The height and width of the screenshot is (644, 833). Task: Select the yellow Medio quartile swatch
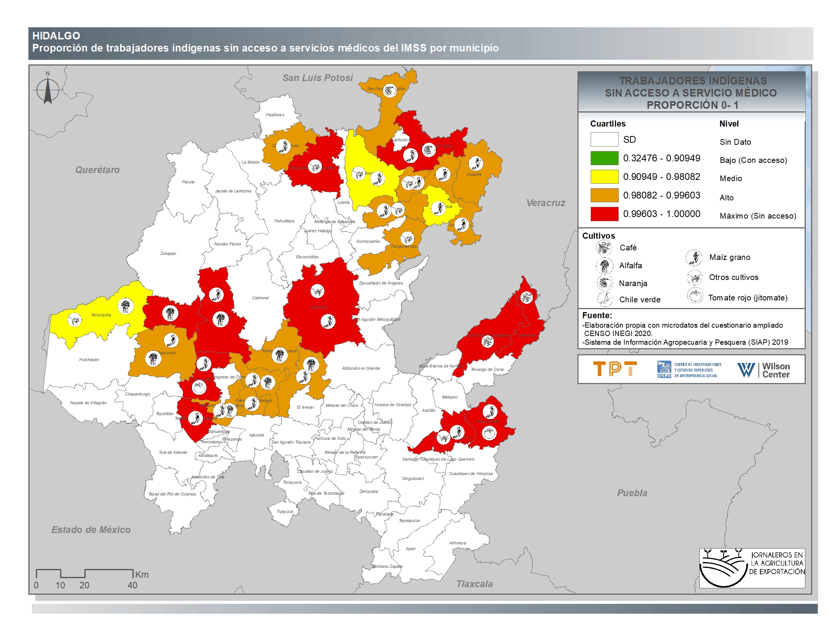(604, 177)
